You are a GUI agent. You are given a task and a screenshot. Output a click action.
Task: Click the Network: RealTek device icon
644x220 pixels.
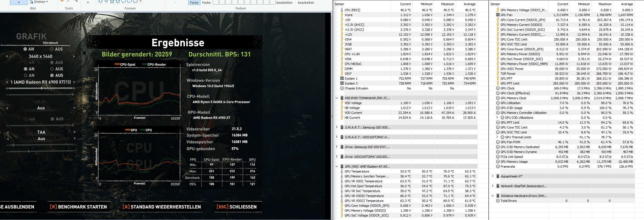pyautogui.click(x=498, y=186)
